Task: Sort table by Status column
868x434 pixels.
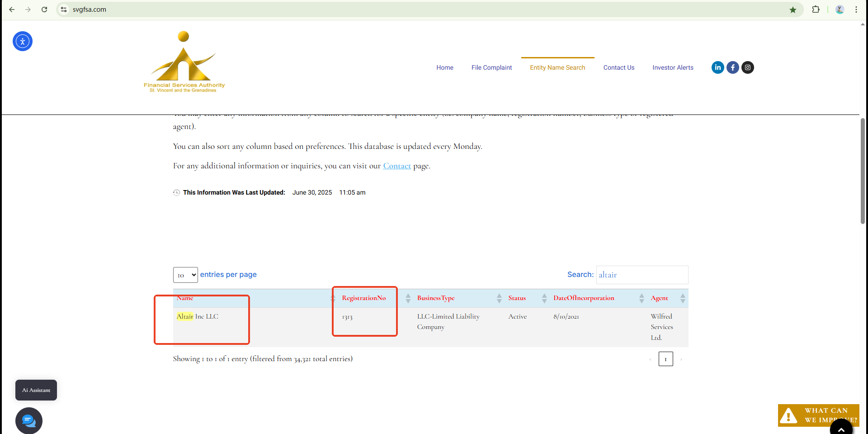Action: tap(517, 298)
